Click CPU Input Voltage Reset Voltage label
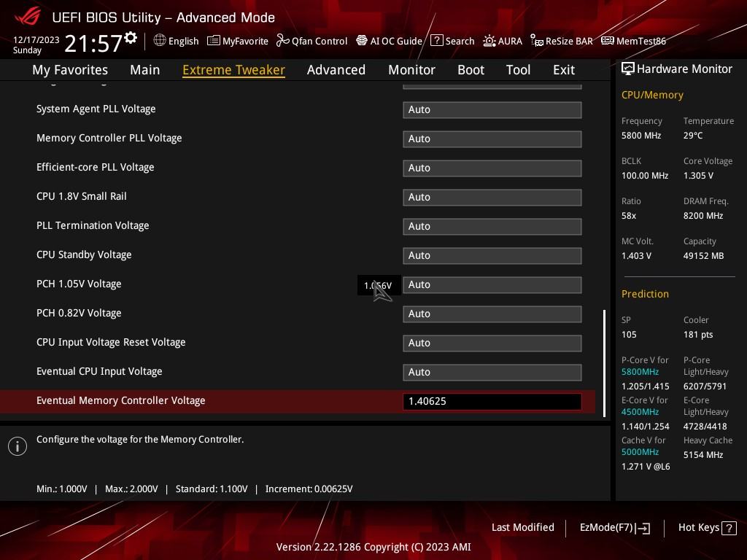Image resolution: width=747 pixels, height=560 pixels. [x=111, y=342]
